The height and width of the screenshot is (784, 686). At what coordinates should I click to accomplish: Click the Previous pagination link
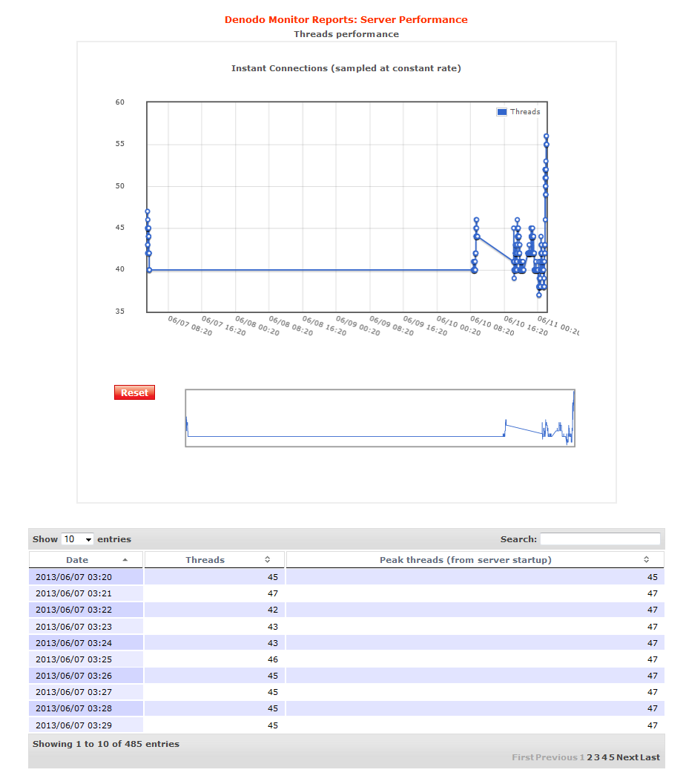click(556, 757)
